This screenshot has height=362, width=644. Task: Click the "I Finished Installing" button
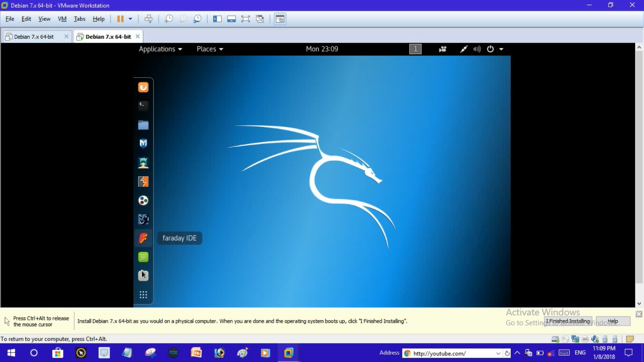(x=568, y=321)
